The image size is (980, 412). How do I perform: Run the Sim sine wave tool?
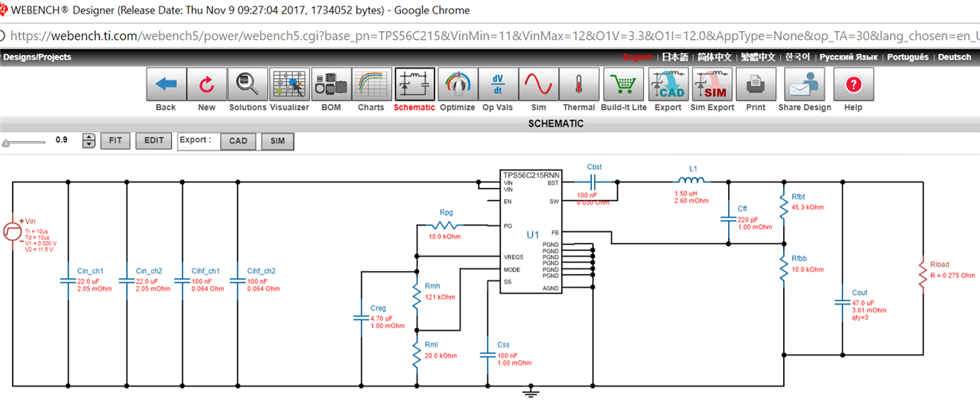tap(538, 84)
